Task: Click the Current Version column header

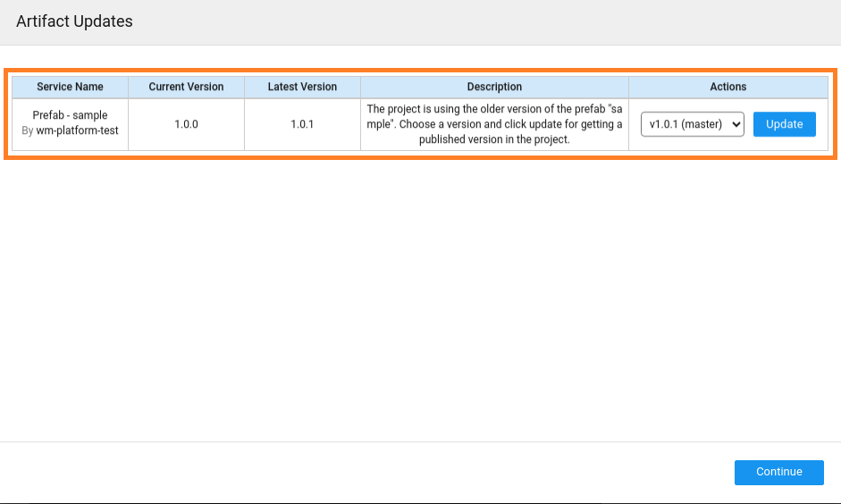Action: click(x=186, y=87)
